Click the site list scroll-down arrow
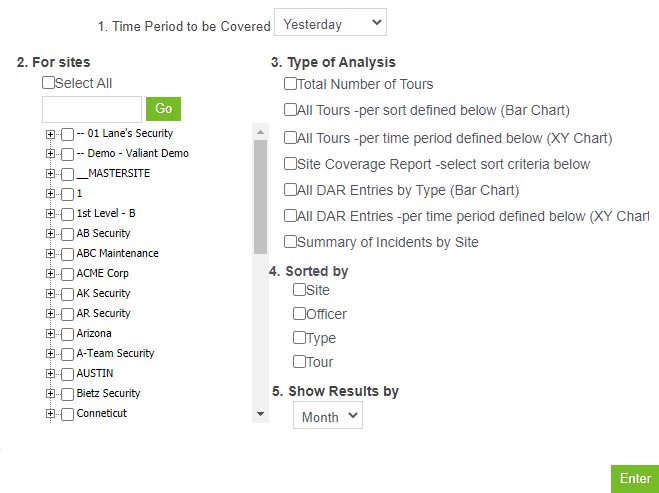 [260, 413]
